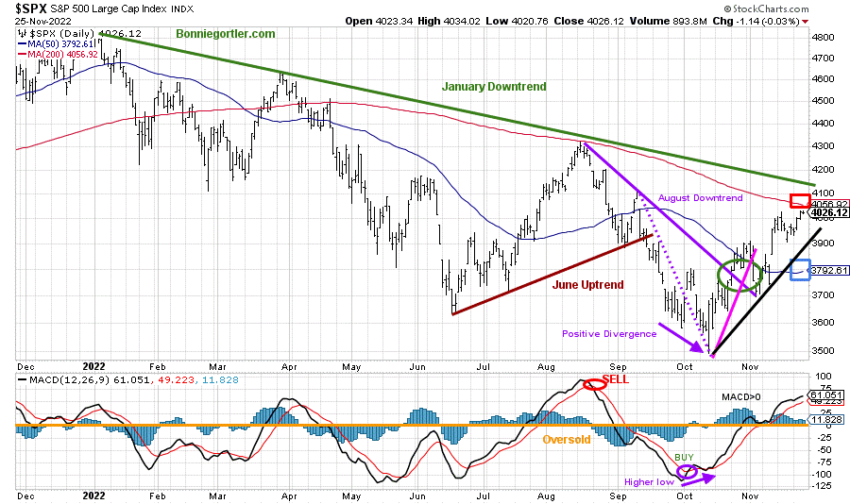Click the 3500 price axis label

pyautogui.click(x=824, y=351)
